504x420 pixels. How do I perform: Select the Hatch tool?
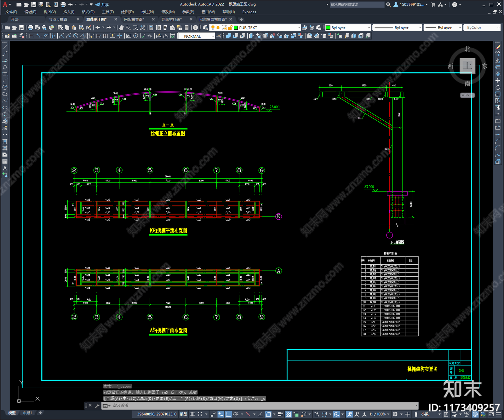(5, 141)
